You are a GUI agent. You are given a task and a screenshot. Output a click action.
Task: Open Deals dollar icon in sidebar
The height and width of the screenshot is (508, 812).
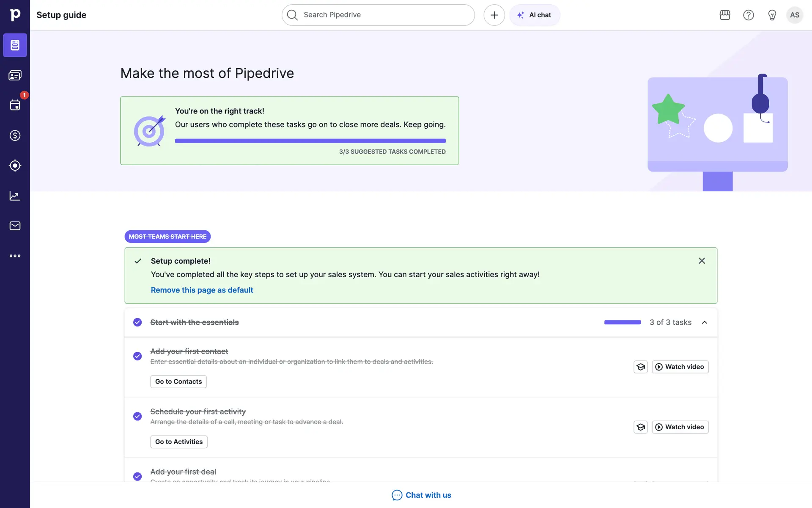click(15, 135)
